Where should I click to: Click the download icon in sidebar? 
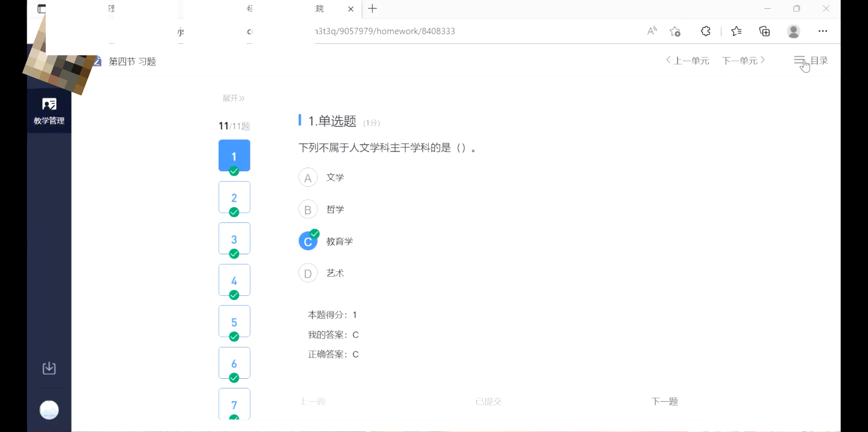coord(49,368)
